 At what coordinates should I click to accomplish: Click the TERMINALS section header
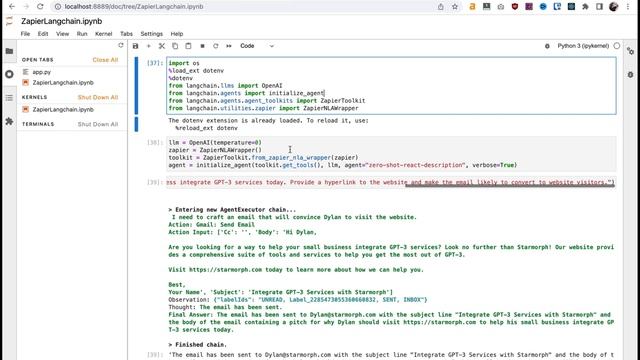pos(38,124)
